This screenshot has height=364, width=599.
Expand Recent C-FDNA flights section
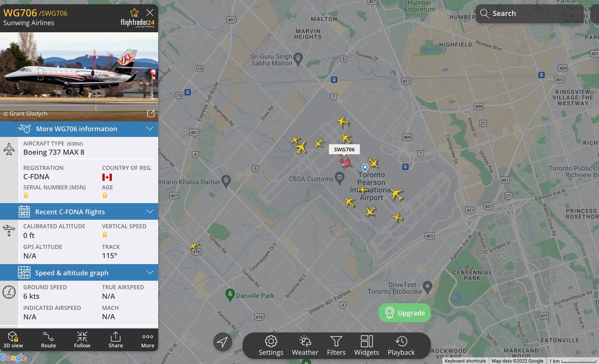pyautogui.click(x=79, y=212)
